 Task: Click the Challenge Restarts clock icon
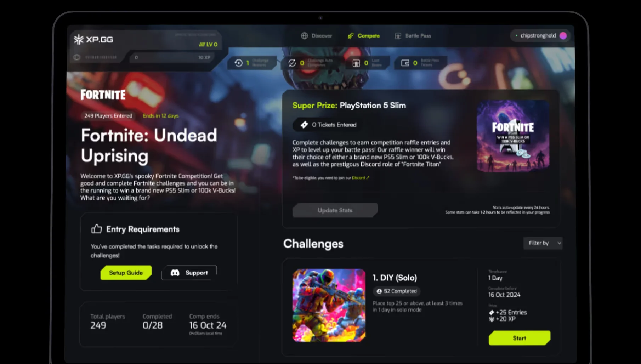point(239,63)
